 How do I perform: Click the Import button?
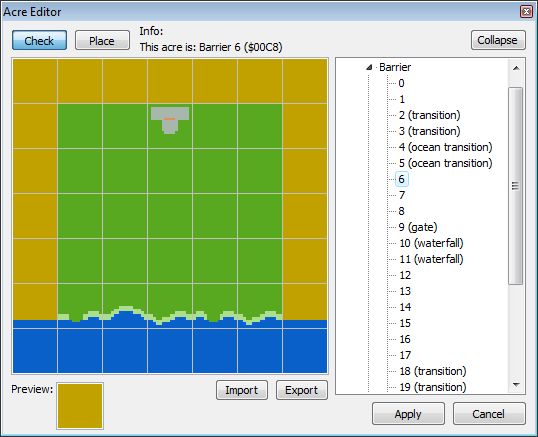point(242,390)
